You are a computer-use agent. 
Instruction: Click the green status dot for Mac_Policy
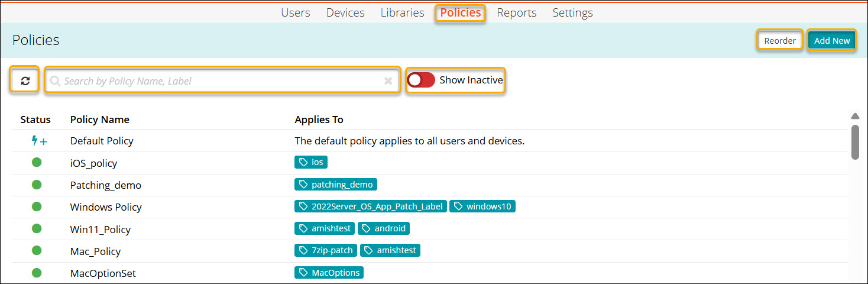37,251
